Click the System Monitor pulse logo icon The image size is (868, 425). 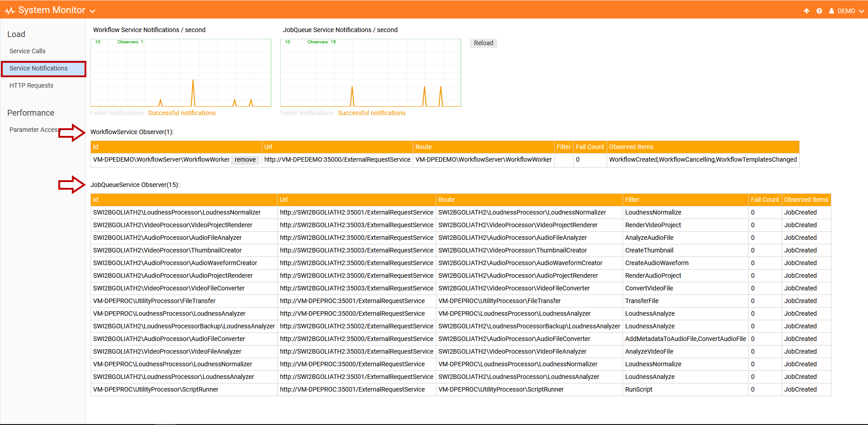[x=10, y=10]
